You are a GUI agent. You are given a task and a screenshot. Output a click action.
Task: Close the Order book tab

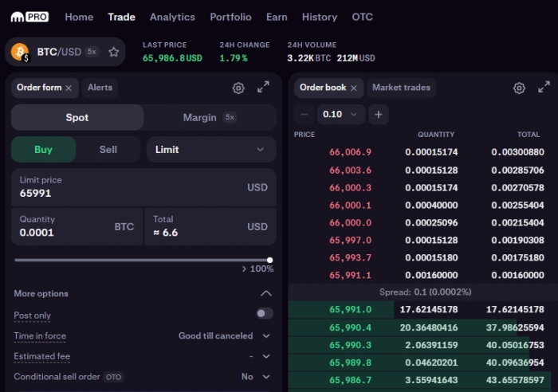[354, 88]
